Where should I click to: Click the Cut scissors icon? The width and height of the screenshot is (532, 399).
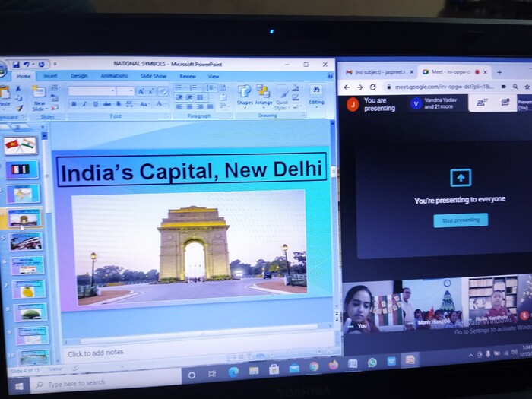coord(18,89)
